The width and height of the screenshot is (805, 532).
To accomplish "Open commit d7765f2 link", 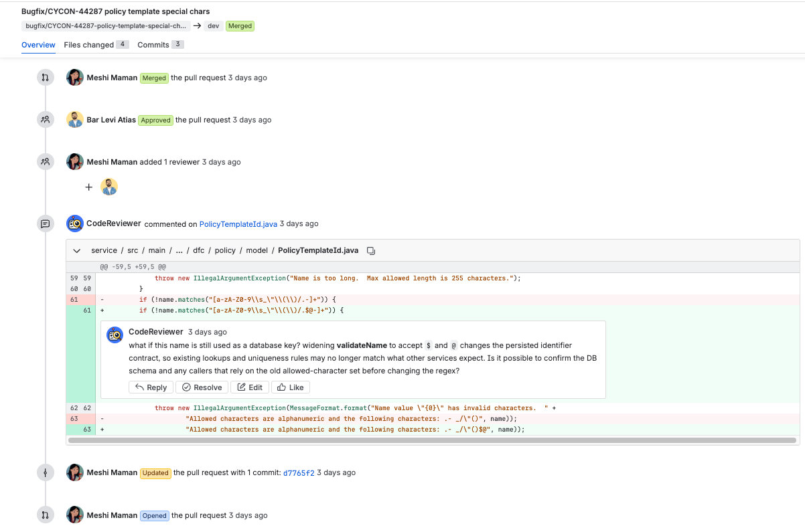I will click(x=299, y=473).
